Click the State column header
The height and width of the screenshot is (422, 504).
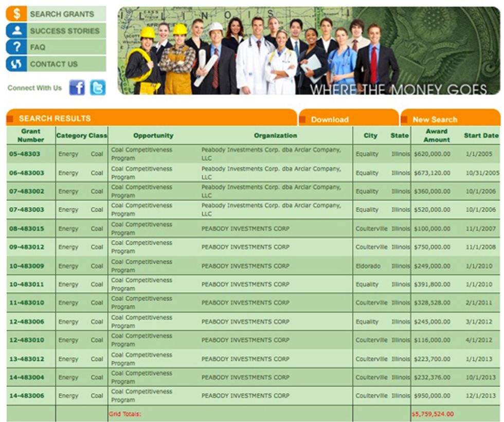400,136
